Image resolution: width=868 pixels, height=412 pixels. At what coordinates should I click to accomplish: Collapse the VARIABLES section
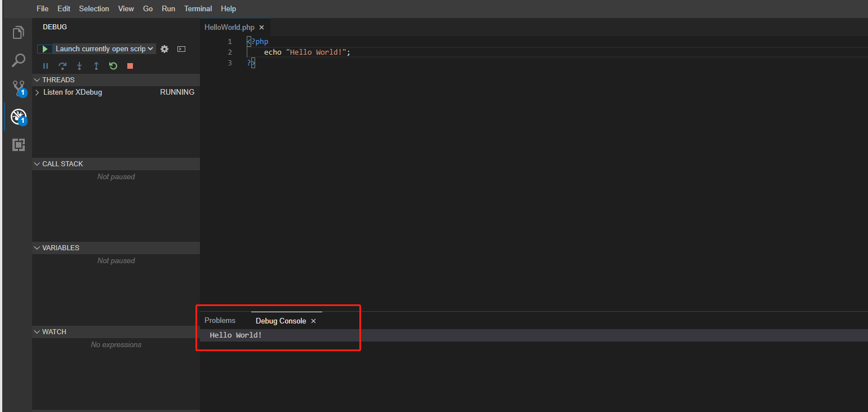tap(116, 248)
